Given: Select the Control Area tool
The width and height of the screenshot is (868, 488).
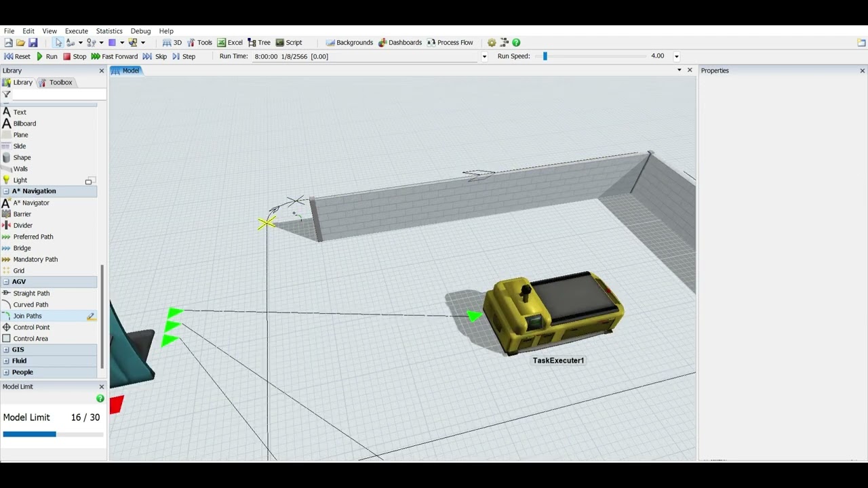Looking at the screenshot, I should pyautogui.click(x=31, y=338).
